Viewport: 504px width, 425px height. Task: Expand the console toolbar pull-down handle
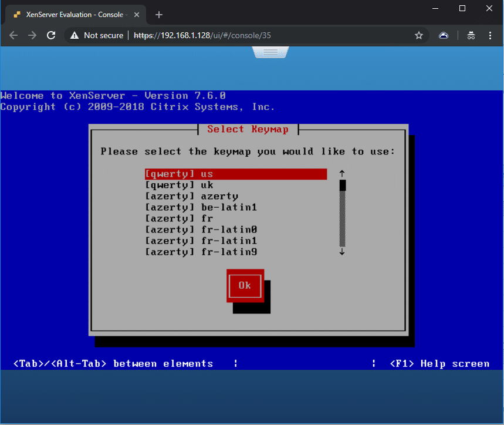coord(270,52)
